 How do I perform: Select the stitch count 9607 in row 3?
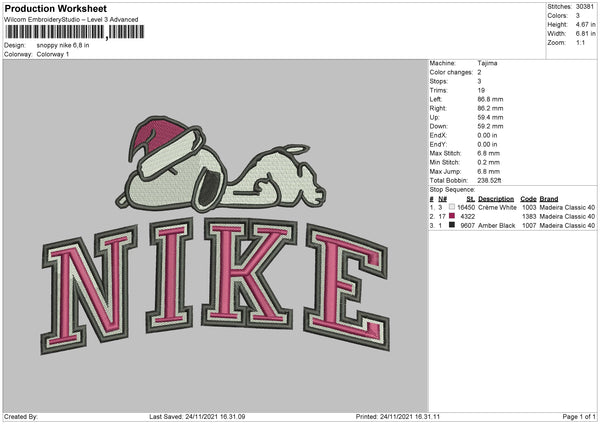click(468, 225)
